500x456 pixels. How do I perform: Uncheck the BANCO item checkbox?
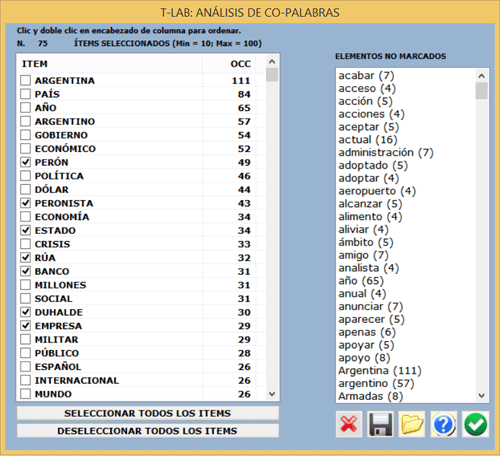(25, 271)
